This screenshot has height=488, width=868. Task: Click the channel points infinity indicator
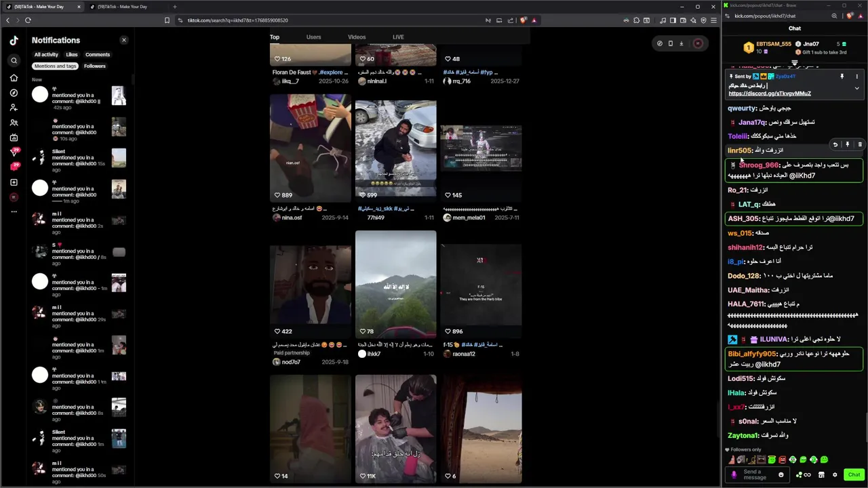[x=803, y=474]
